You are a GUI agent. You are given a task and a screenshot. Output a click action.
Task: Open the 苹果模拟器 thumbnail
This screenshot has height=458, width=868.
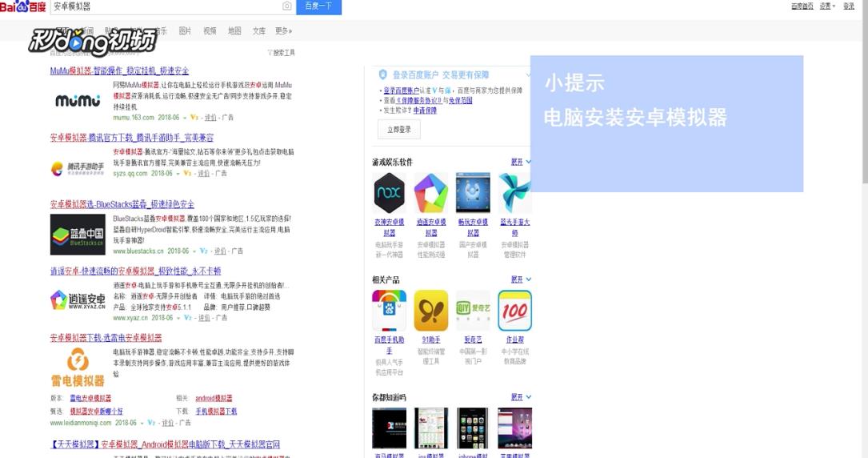514,428
